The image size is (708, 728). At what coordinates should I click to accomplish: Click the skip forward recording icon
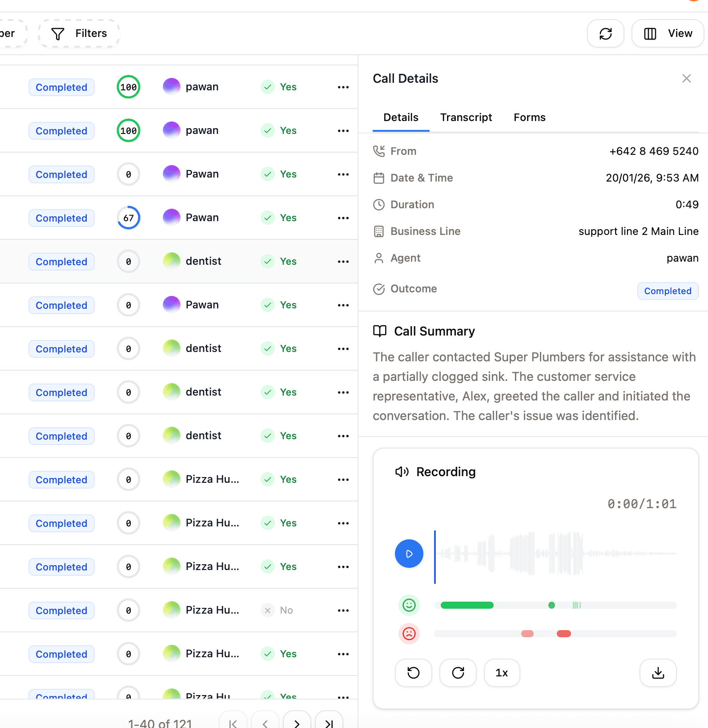click(458, 673)
